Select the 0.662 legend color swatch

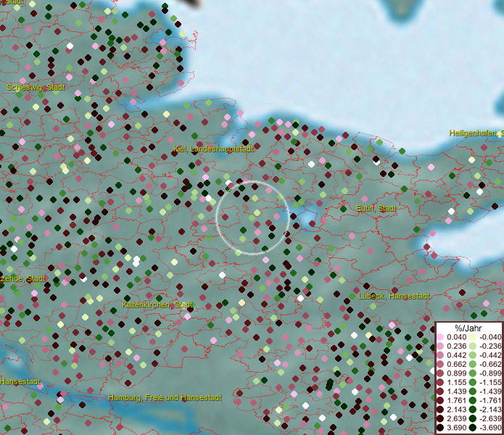(x=440, y=364)
